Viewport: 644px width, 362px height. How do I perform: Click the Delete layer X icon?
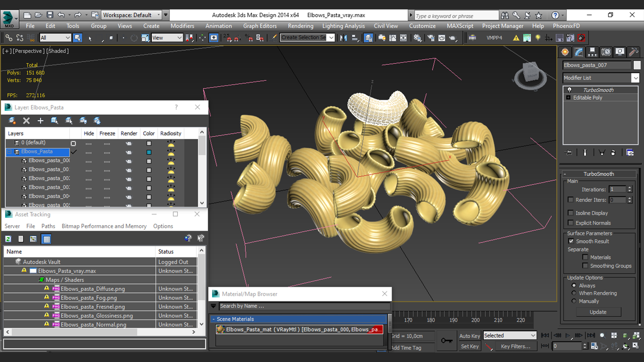pos(26,121)
